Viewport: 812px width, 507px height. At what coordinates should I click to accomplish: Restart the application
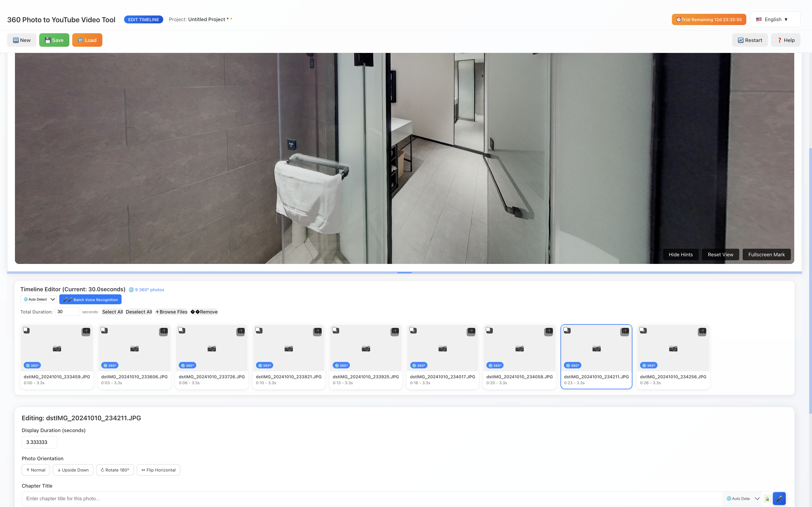coord(750,40)
